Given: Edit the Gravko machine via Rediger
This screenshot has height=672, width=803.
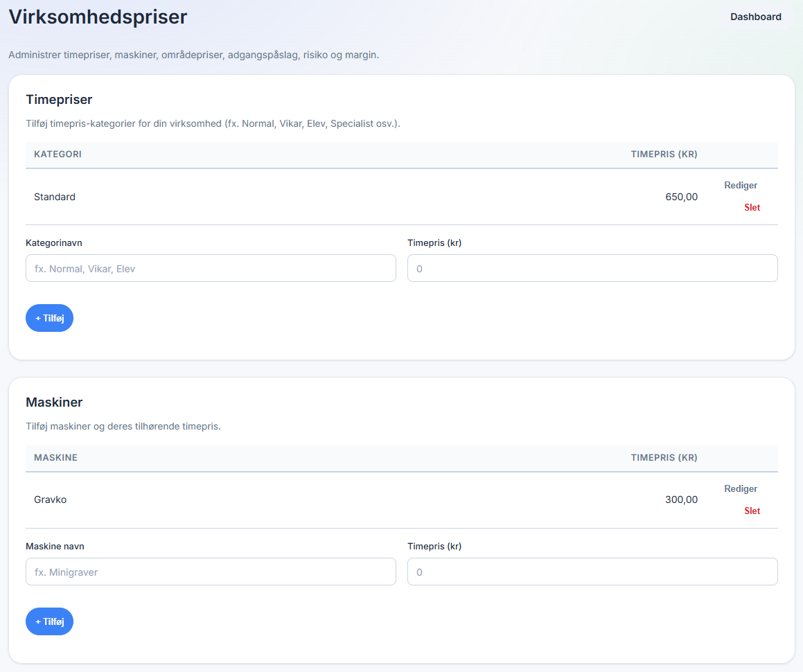Looking at the screenshot, I should point(741,488).
